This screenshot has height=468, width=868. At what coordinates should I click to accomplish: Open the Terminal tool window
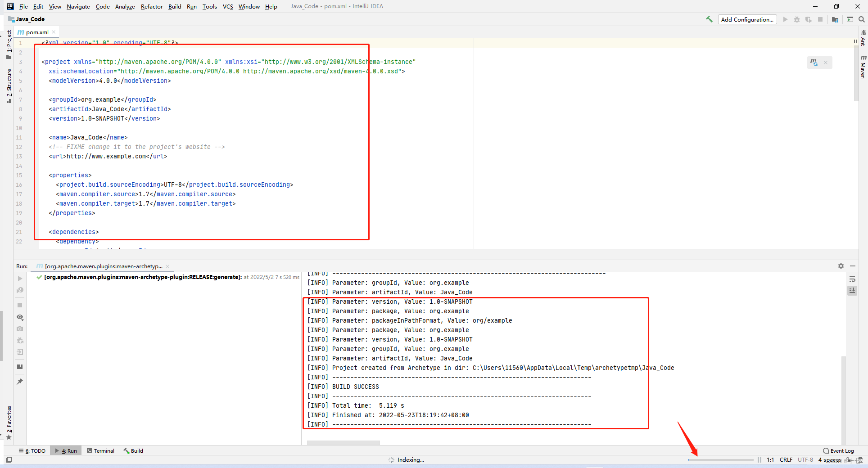[x=100, y=450]
